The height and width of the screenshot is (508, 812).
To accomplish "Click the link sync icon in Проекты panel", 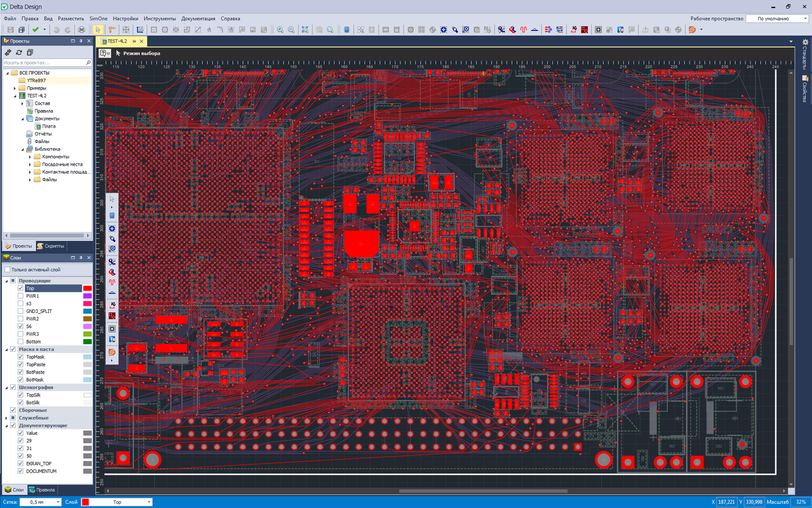I will 8,52.
